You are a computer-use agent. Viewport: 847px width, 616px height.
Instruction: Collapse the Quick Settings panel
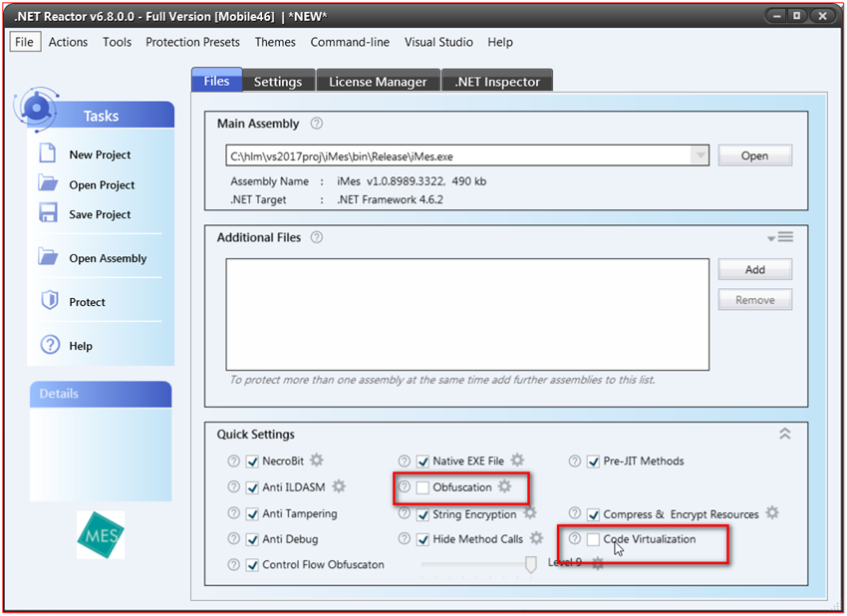coord(785,434)
